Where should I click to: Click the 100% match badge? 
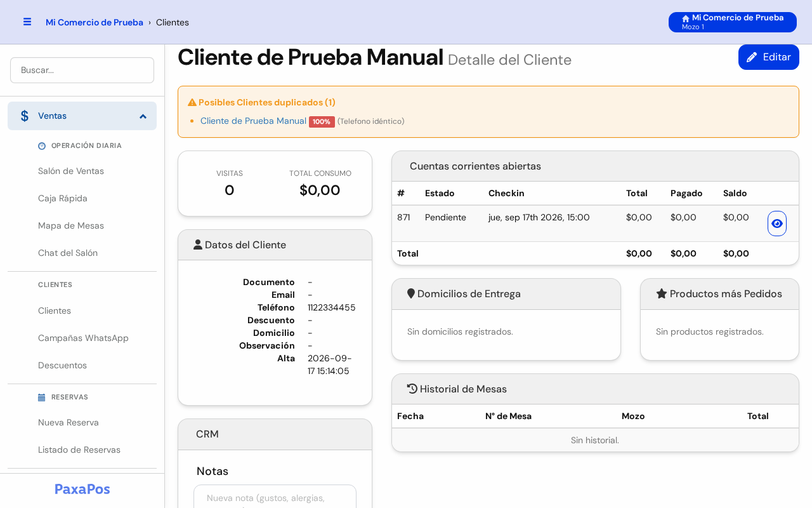322,121
